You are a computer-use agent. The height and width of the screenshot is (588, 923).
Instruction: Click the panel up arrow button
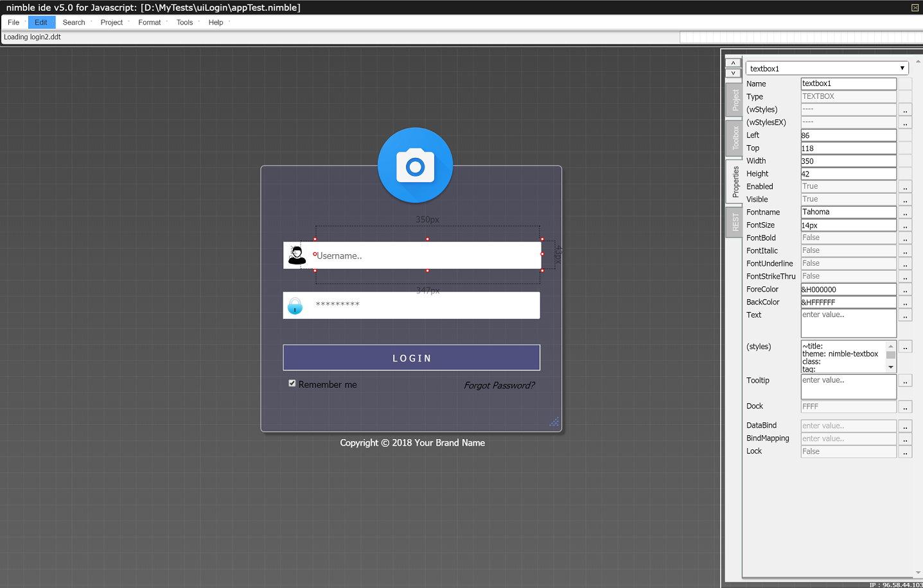[x=733, y=63]
